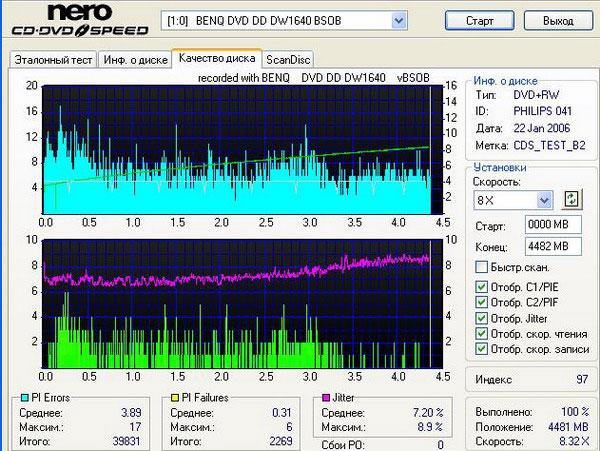Click the Скорость value 8.32 X
Image resolution: width=600 pixels, height=451 pixels.
574,441
